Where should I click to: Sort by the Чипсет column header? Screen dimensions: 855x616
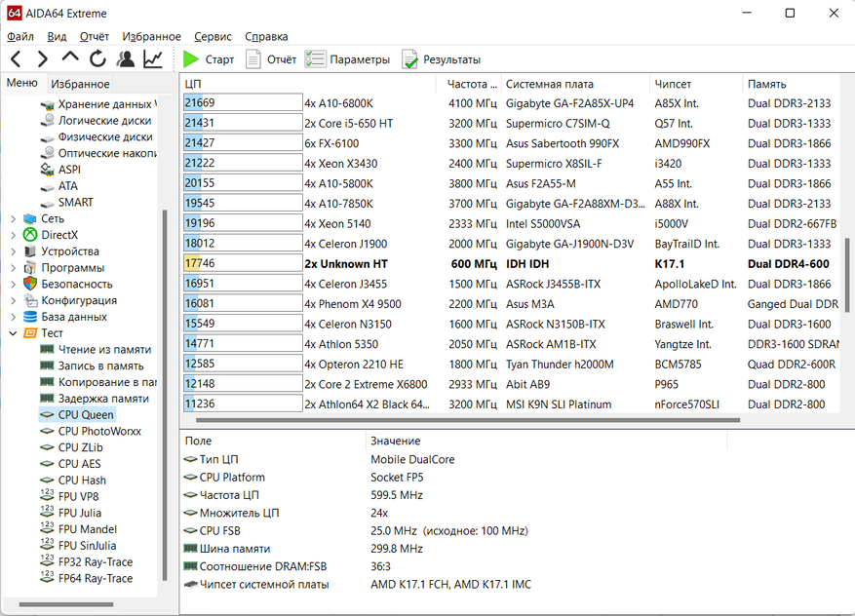[x=696, y=84]
